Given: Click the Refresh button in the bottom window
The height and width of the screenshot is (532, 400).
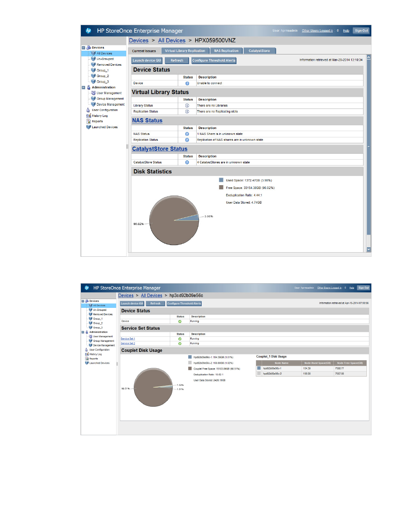Looking at the screenshot, I should [x=156, y=304].
